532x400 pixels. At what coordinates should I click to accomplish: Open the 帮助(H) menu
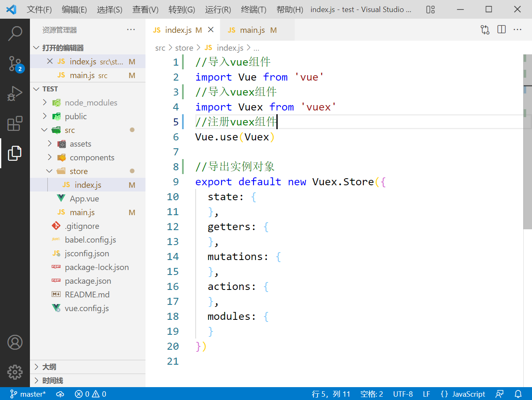290,10
